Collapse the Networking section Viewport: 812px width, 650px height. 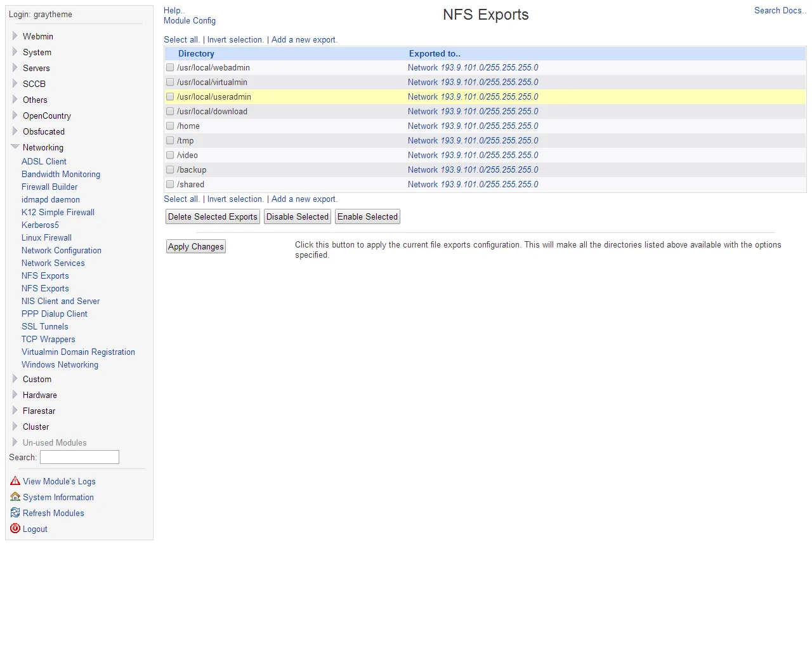pos(15,147)
